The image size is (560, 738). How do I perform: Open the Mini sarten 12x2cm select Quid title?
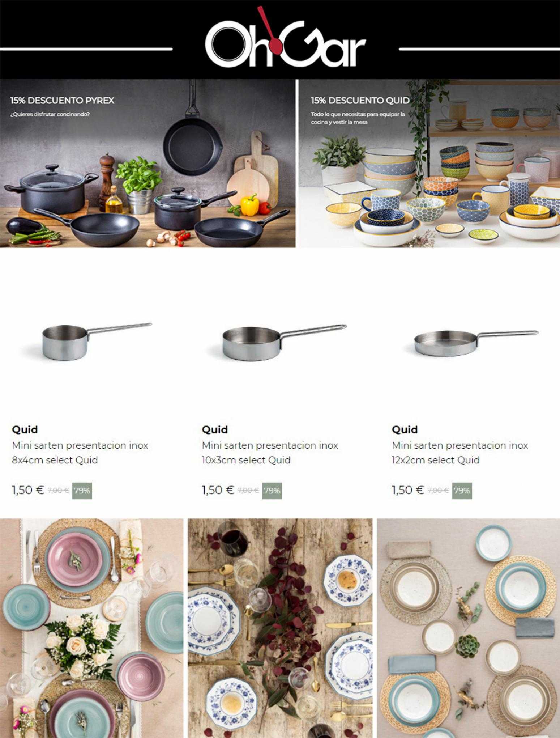click(x=460, y=453)
